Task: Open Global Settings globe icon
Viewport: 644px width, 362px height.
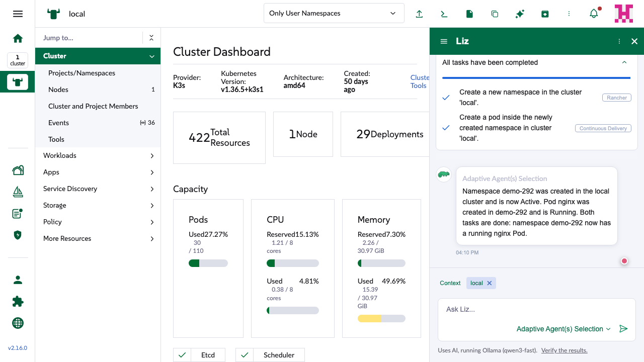Action: click(x=18, y=323)
